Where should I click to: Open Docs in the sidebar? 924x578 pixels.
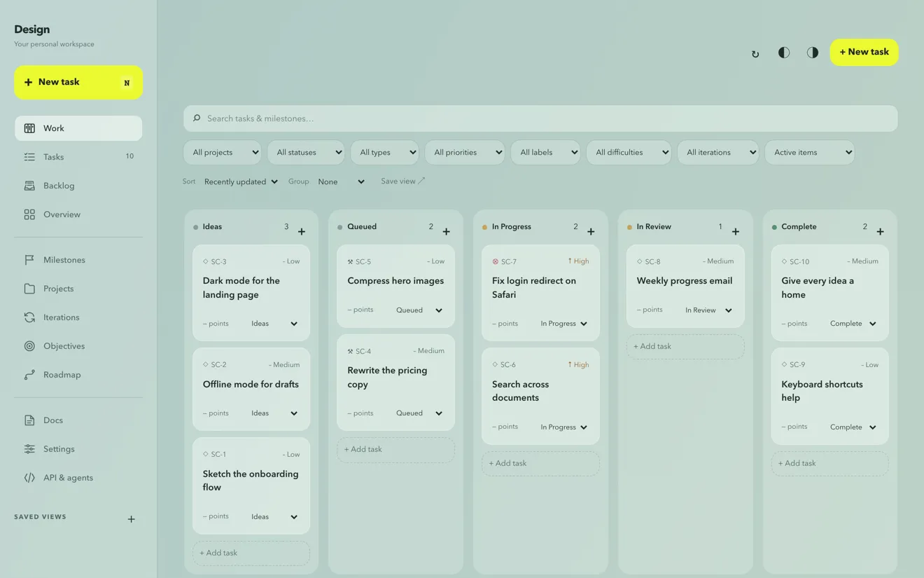pos(78,420)
